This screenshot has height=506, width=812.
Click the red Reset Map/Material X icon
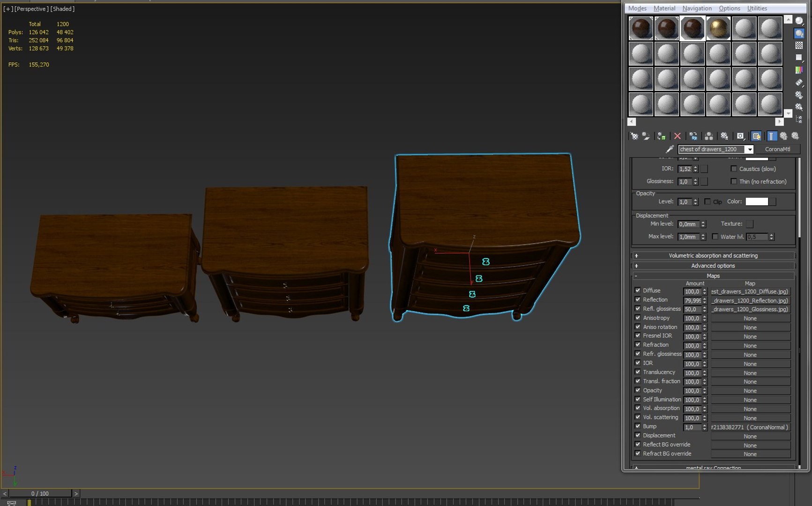678,136
